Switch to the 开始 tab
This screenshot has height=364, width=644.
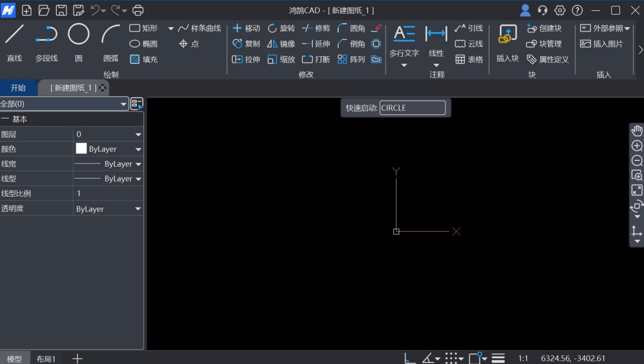click(19, 87)
